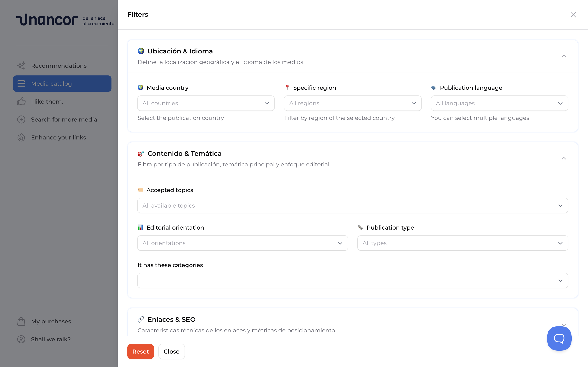Open the Publication language dropdown

499,103
